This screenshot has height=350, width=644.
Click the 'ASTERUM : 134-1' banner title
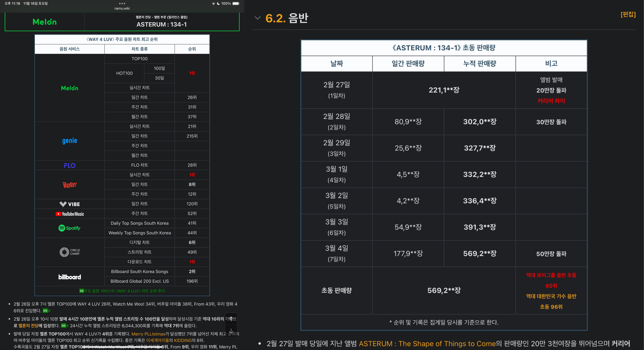pos(162,24)
